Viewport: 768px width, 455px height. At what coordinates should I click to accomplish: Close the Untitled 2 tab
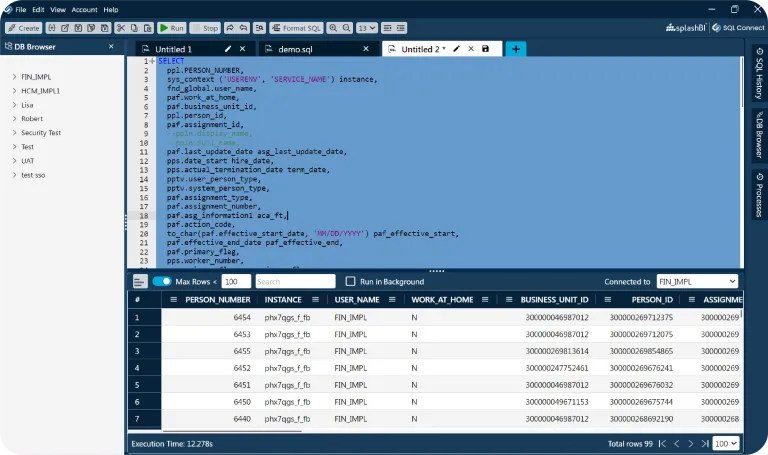(471, 49)
